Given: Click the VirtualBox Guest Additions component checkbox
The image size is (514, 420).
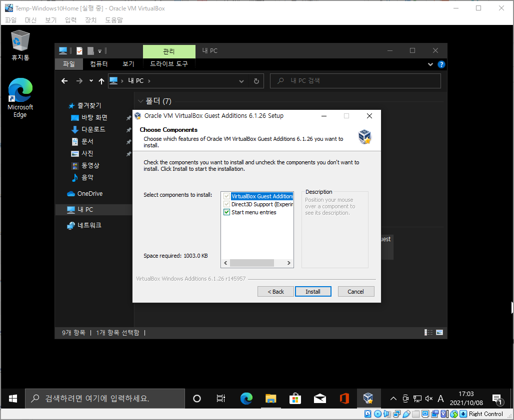Looking at the screenshot, I should point(226,196).
